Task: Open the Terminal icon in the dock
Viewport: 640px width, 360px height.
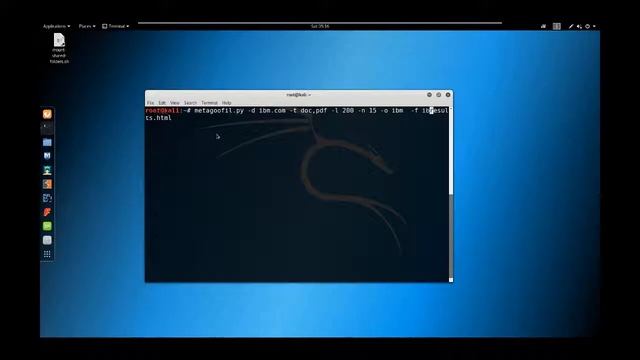Action: click(x=47, y=128)
